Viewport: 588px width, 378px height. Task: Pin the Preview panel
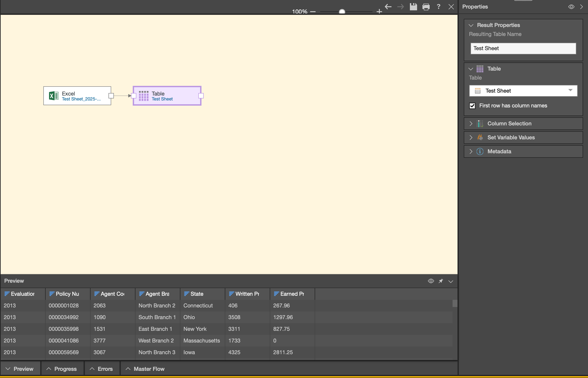click(441, 281)
